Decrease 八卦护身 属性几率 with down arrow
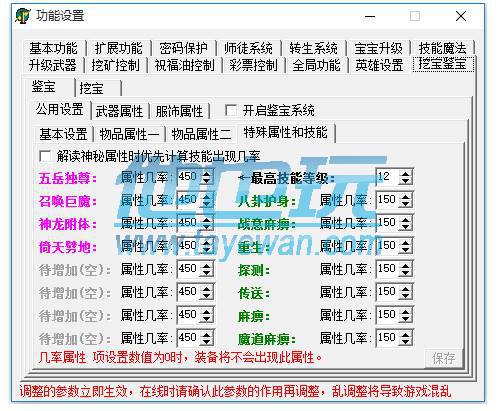499x411 pixels. pyautogui.click(x=406, y=204)
